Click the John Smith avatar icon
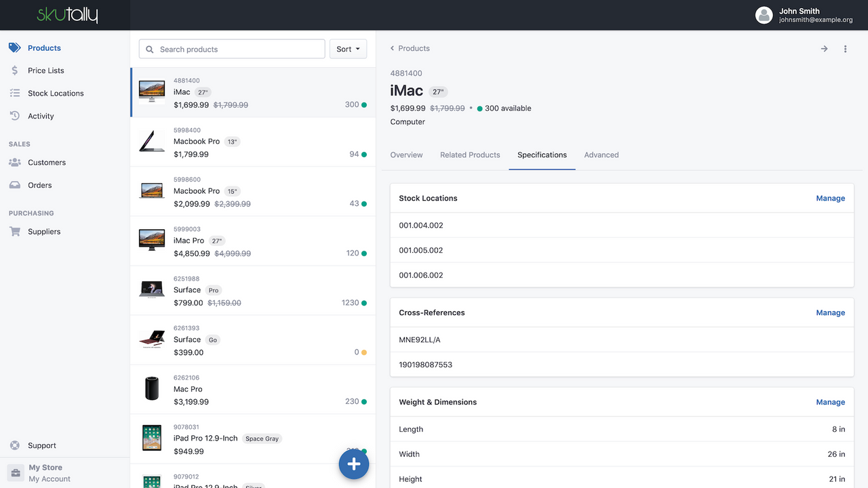 tap(764, 15)
